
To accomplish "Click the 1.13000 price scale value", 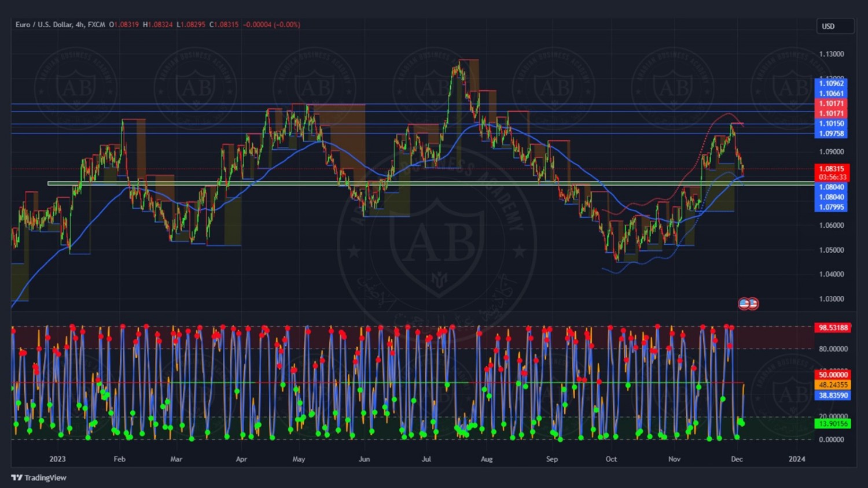I will [832, 54].
